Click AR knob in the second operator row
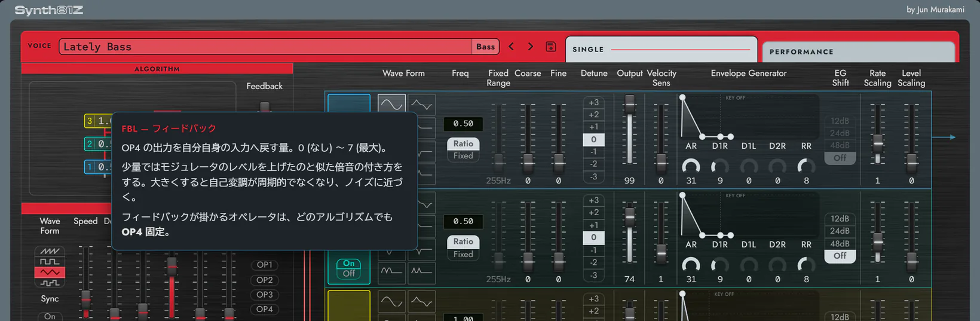 click(691, 265)
